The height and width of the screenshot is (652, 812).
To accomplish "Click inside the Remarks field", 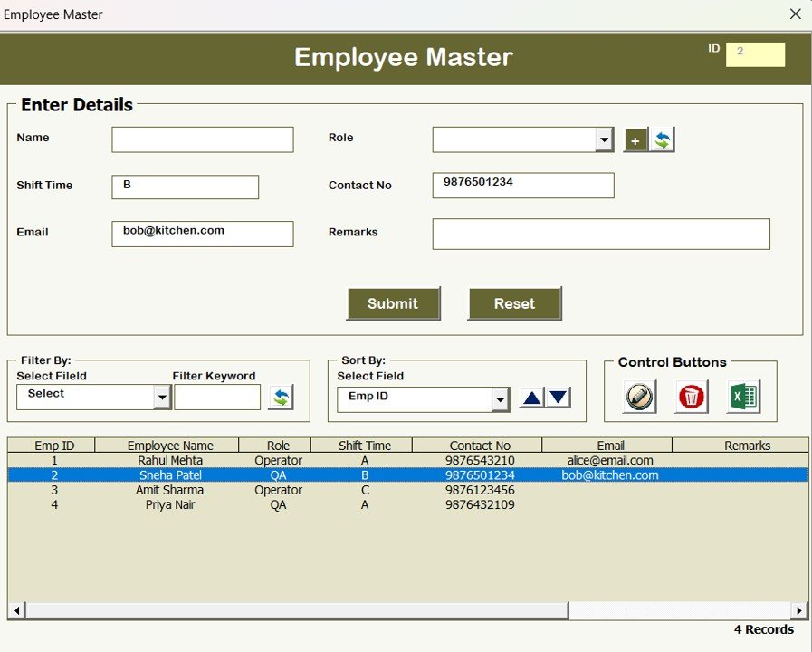I will [x=600, y=234].
